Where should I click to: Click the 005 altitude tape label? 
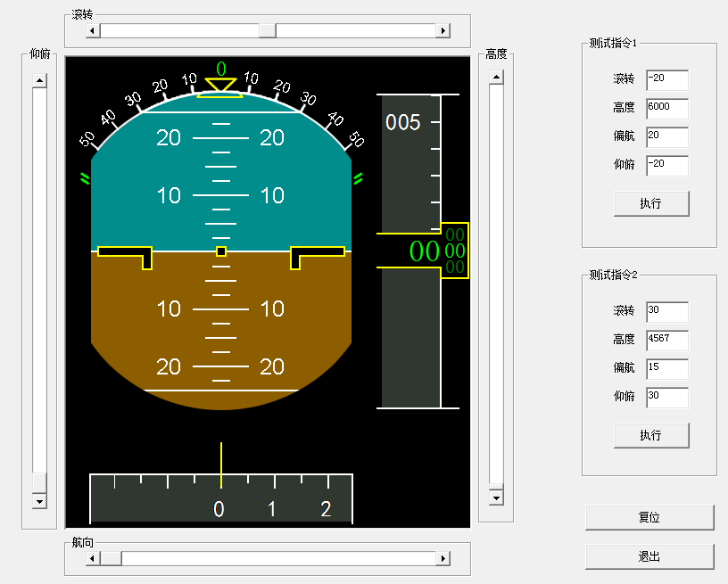pos(403,123)
